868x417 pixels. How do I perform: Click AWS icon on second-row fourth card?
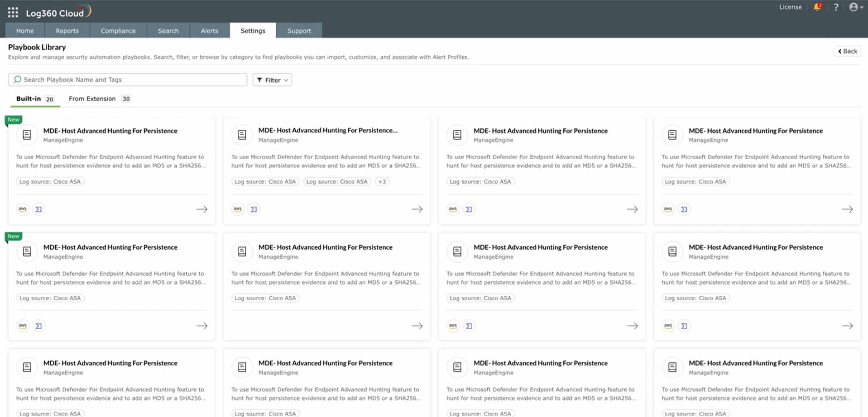coord(668,326)
